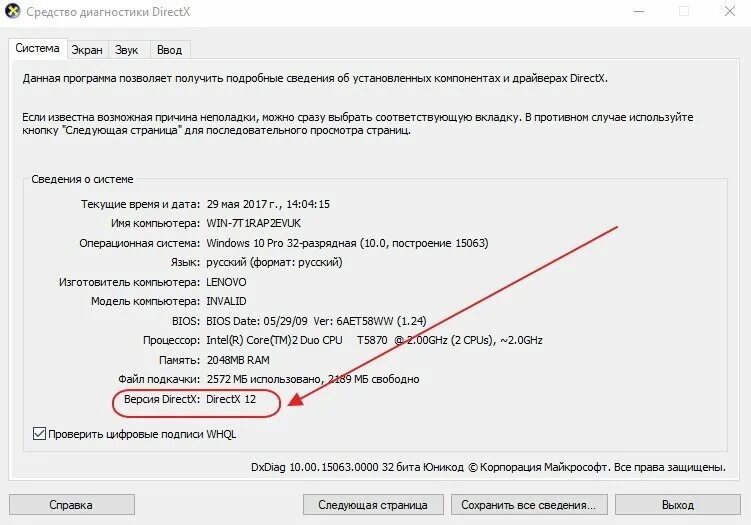This screenshot has height=525, width=751.
Task: Click BIOS Date: 05/29/09 value
Action: click(316, 321)
